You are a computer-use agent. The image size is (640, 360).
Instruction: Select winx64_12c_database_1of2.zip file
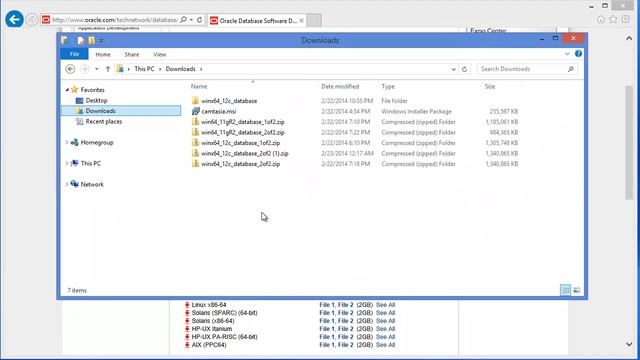(x=240, y=143)
